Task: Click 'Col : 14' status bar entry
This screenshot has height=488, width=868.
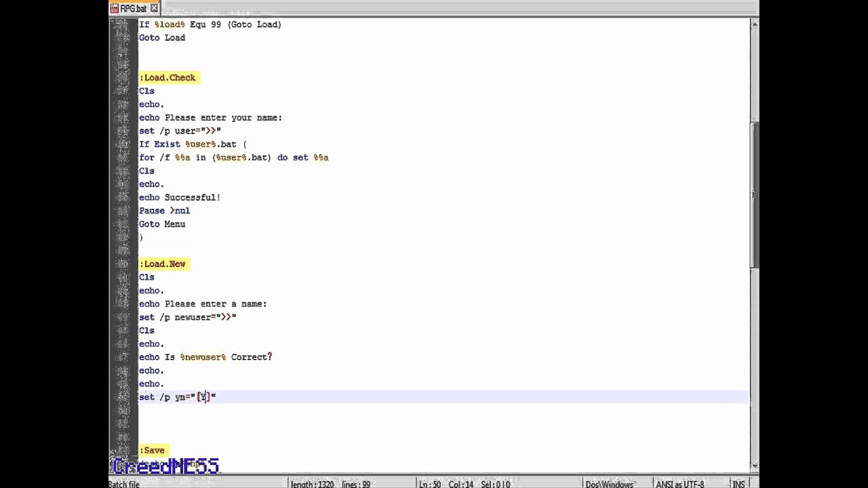Action: 461,484
